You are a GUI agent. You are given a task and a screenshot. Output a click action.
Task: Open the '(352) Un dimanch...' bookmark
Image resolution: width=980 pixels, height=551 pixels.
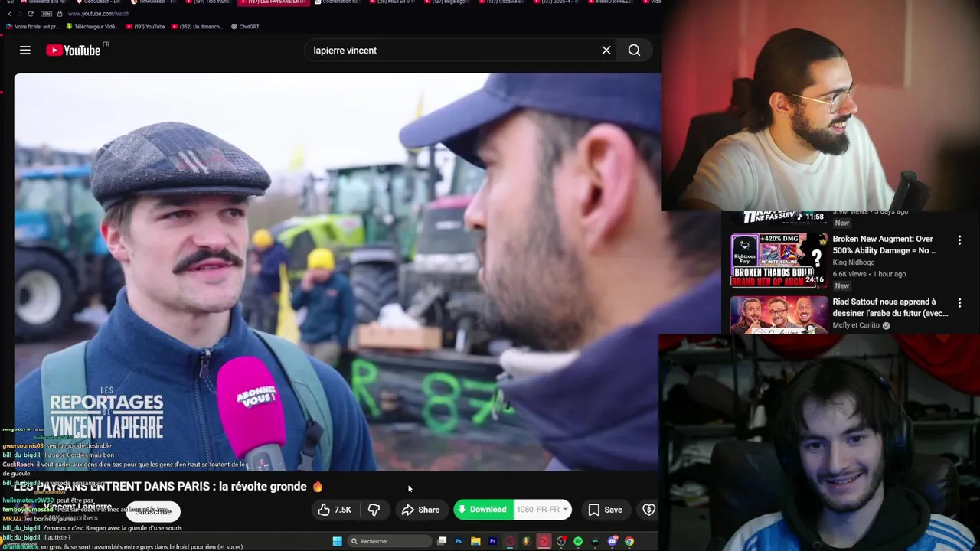tap(198, 26)
